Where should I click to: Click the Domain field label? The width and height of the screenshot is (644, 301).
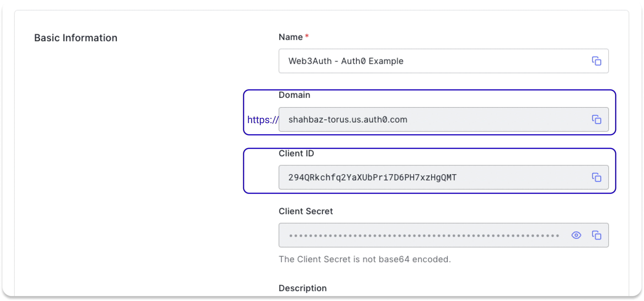click(x=294, y=95)
